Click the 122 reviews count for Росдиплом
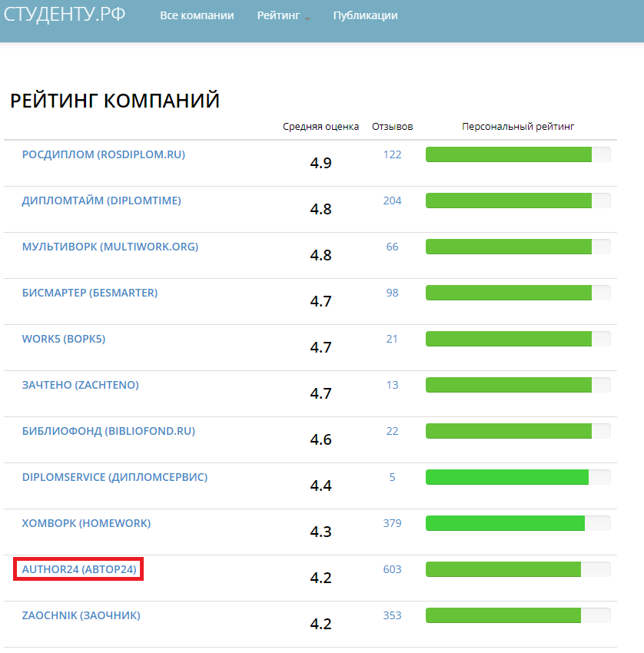This screenshot has height=653, width=644. tap(392, 154)
